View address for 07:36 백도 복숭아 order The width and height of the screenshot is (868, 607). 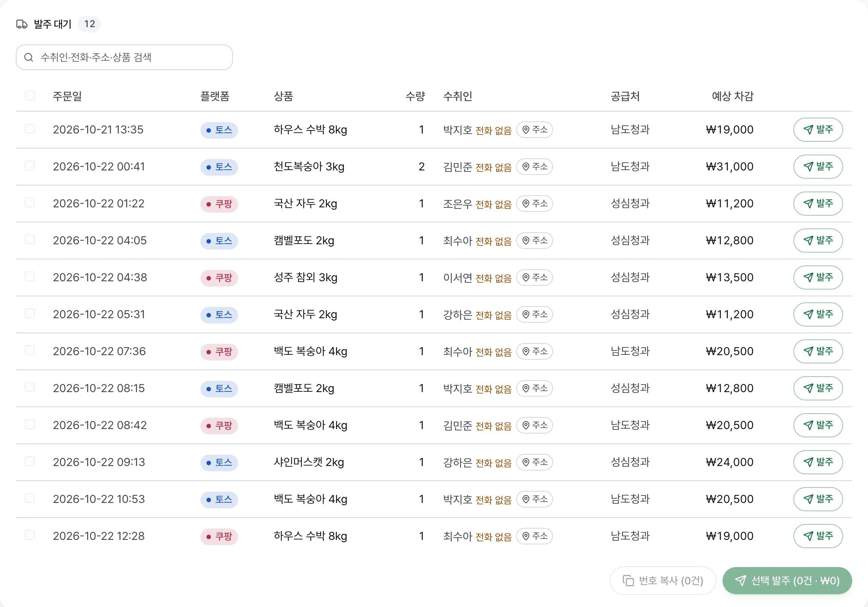pyautogui.click(x=535, y=351)
